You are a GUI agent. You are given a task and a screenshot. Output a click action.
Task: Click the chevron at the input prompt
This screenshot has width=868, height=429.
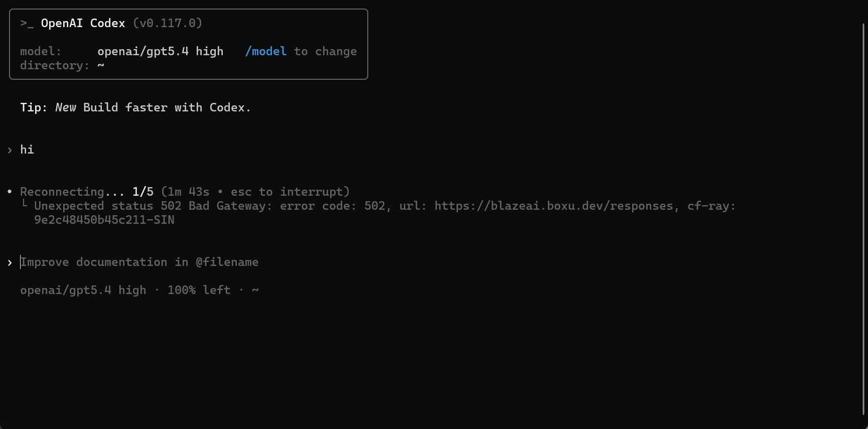(10, 262)
